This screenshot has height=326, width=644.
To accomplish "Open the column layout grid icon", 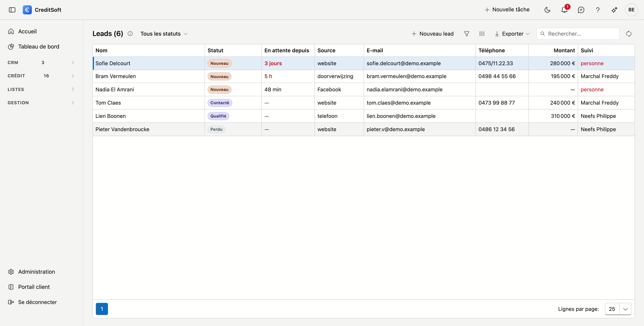I will pos(482,34).
